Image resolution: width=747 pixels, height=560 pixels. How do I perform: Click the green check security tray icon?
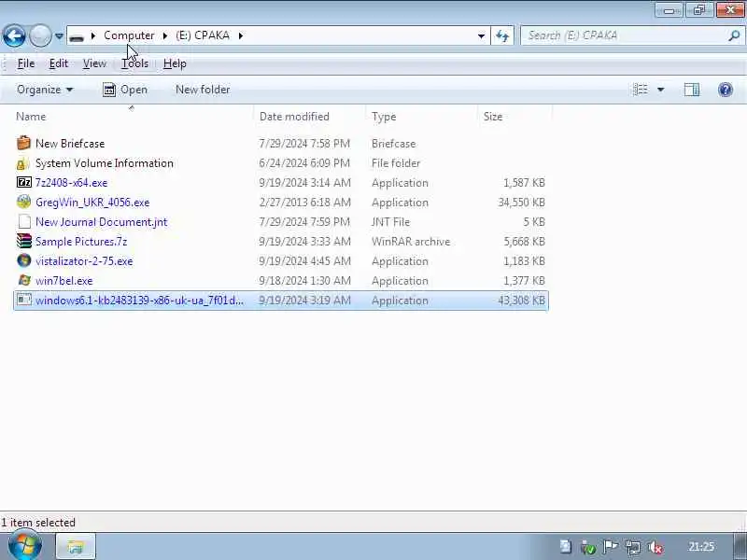coord(588,547)
